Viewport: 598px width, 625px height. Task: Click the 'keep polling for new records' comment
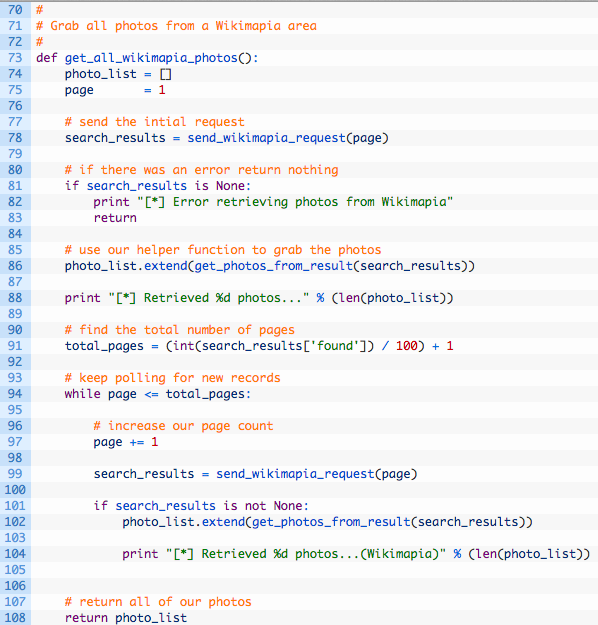pos(173,378)
